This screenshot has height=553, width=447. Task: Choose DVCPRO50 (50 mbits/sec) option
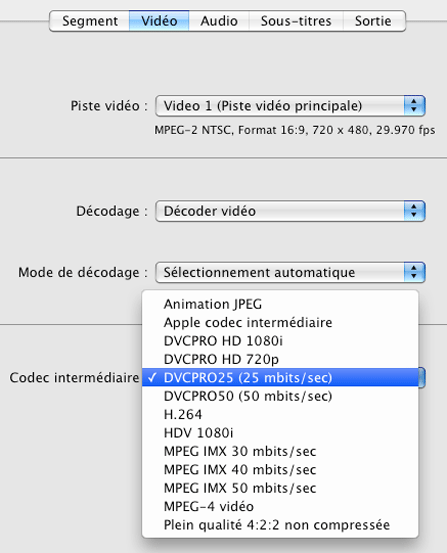coord(280,396)
